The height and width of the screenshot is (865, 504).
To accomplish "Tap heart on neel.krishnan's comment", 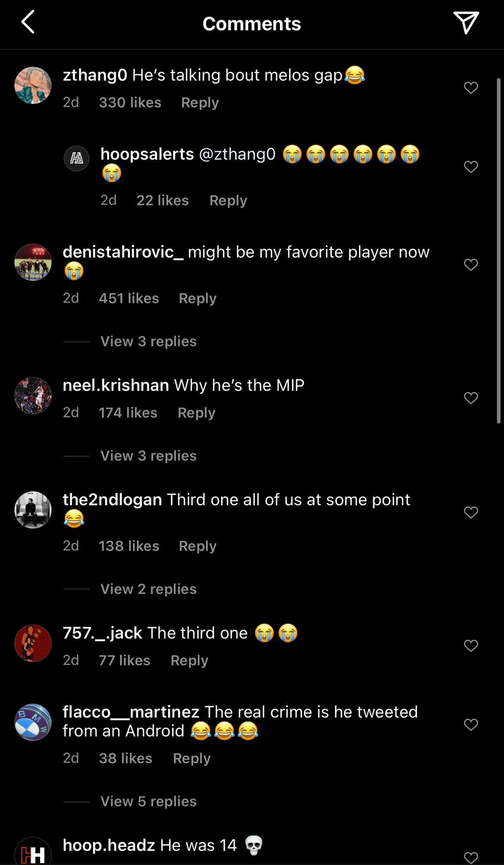I will (x=471, y=398).
